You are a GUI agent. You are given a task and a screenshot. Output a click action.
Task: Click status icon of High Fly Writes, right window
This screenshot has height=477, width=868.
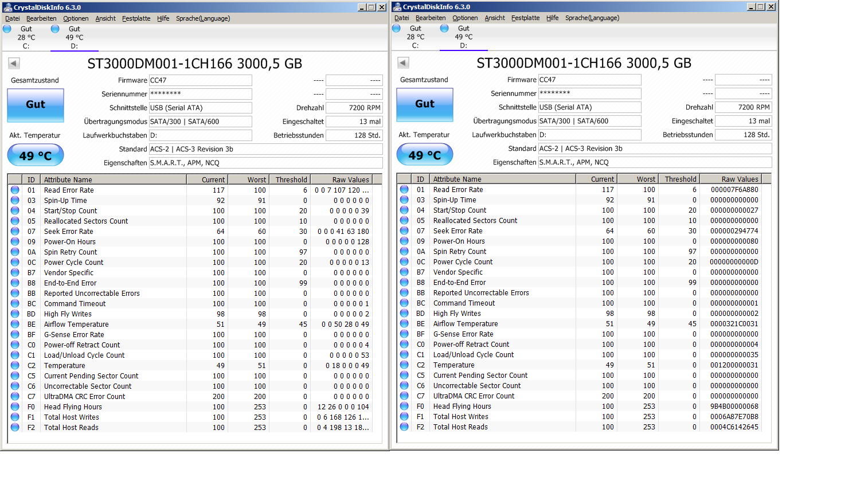click(404, 313)
